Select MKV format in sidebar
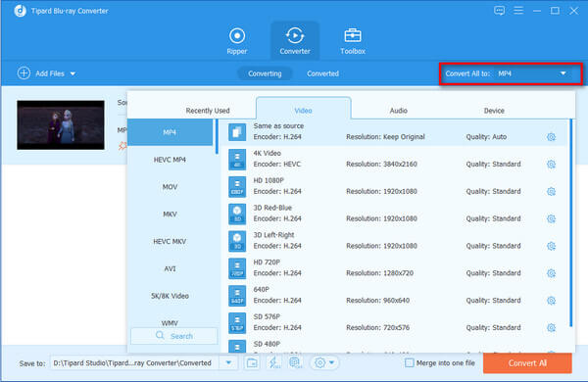The width and height of the screenshot is (588, 382). pyautogui.click(x=170, y=215)
